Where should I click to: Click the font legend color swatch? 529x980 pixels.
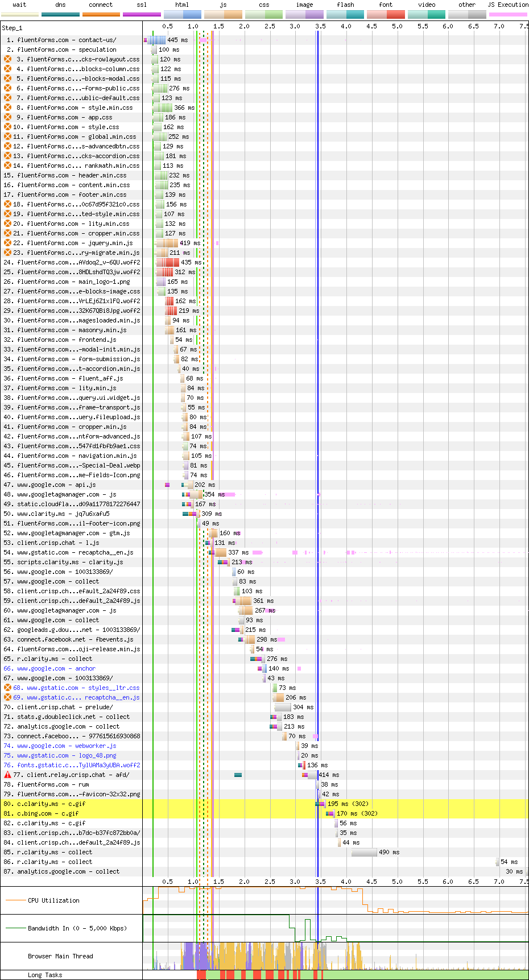click(x=386, y=14)
